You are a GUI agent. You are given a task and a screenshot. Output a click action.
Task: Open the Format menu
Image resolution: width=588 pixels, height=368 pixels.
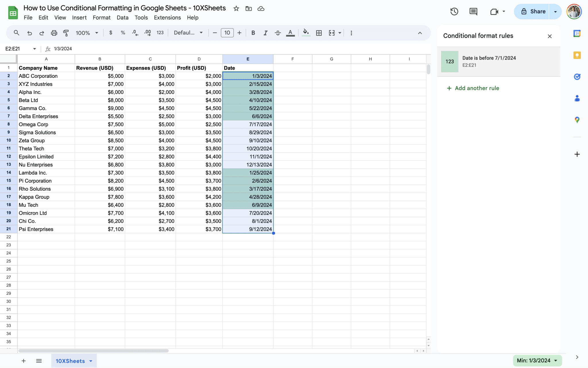102,18
